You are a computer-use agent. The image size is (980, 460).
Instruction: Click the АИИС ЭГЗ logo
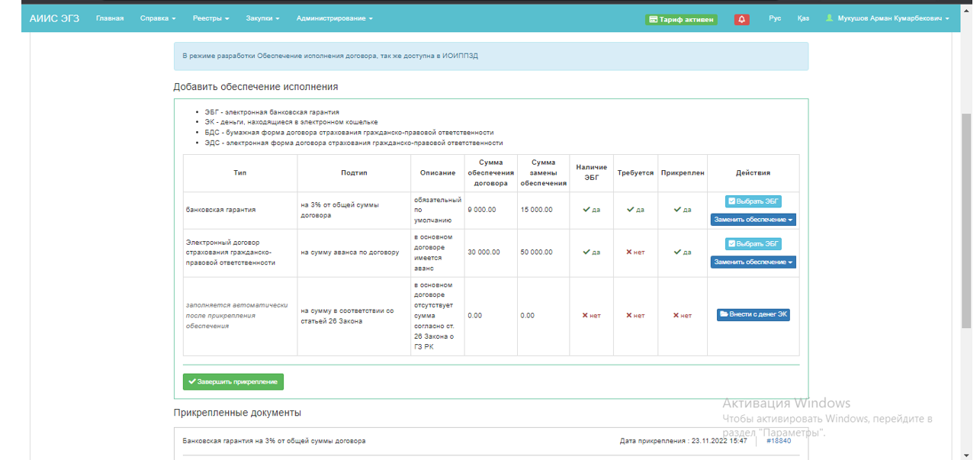click(56, 18)
